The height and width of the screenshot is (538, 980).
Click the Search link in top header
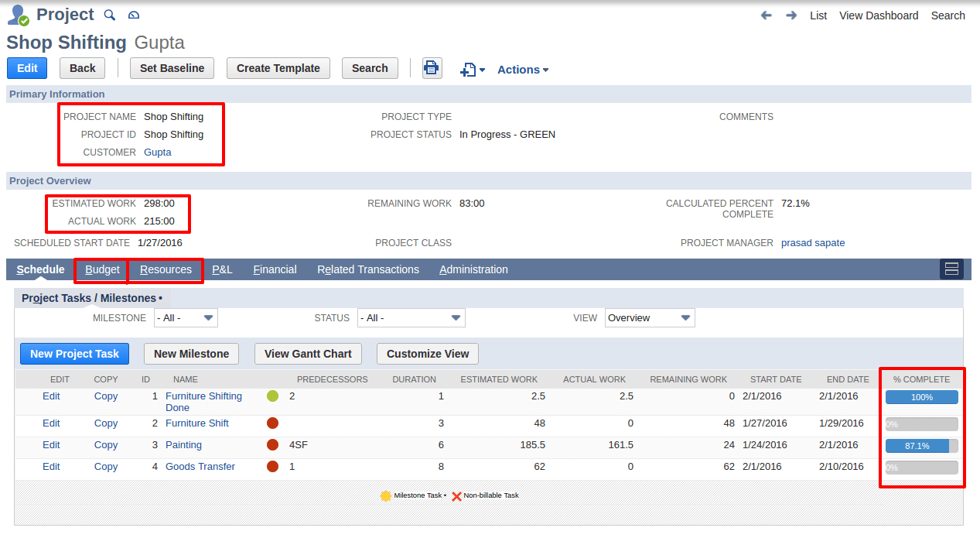(948, 15)
